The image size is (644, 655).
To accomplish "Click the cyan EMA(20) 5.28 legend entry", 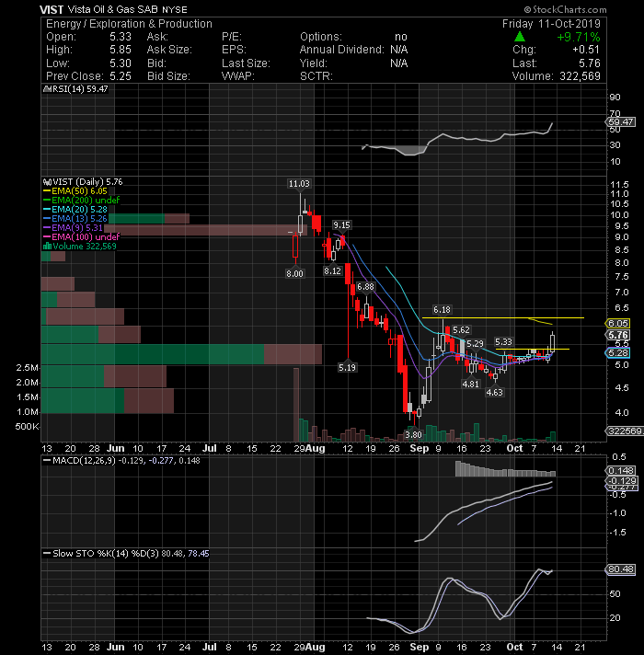I will (x=75, y=209).
